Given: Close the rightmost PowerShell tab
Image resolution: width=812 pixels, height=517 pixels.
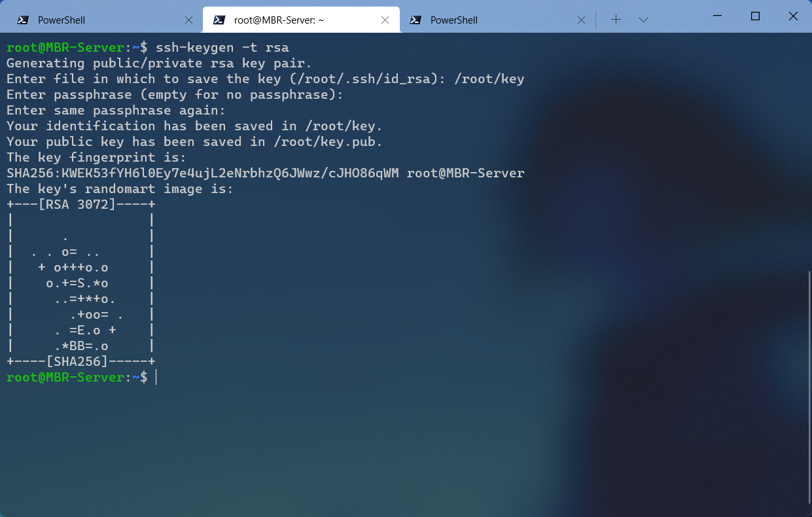Looking at the screenshot, I should click(x=581, y=20).
